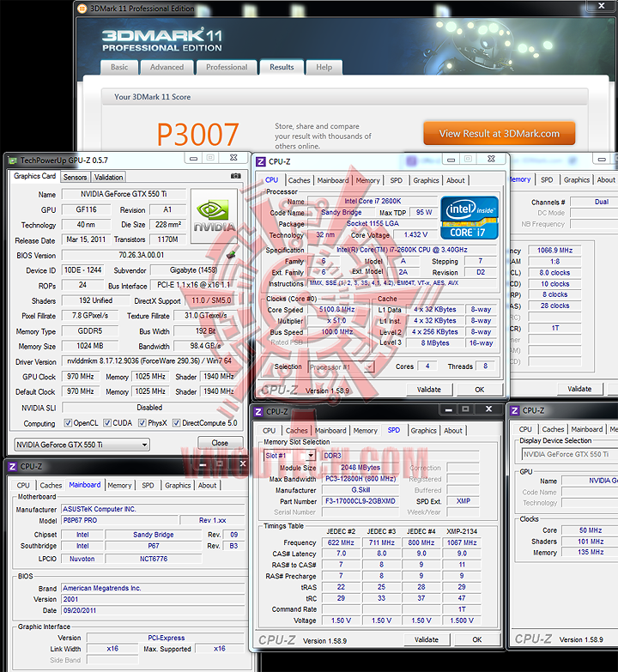Click the Intel Core i7 logo badge

tap(470, 218)
